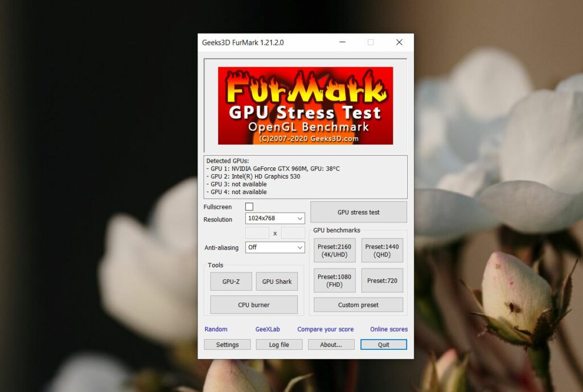Start the CPU burner tool
This screenshot has height=392, width=583.
253,304
